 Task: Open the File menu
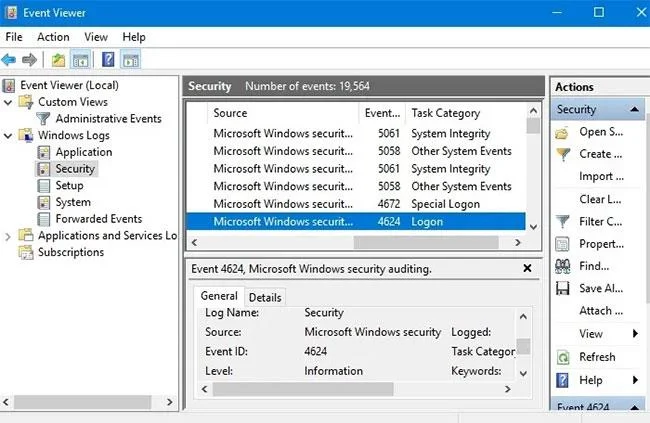tap(14, 37)
